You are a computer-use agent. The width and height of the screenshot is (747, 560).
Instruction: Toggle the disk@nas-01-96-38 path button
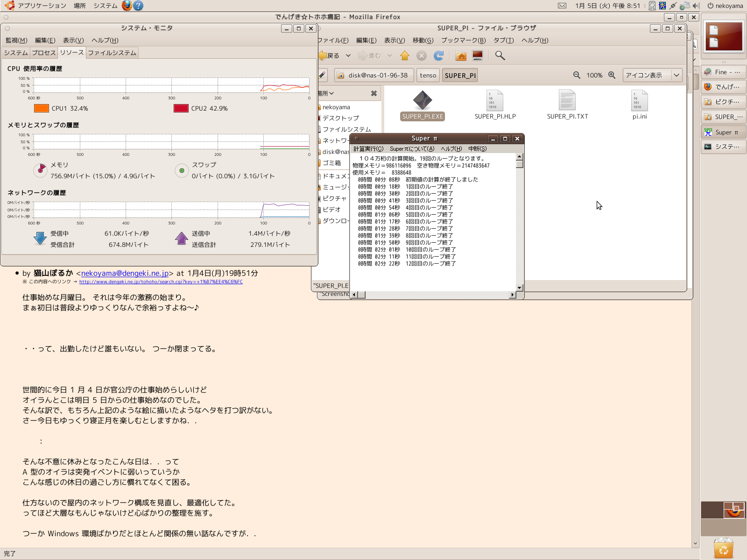(x=373, y=75)
